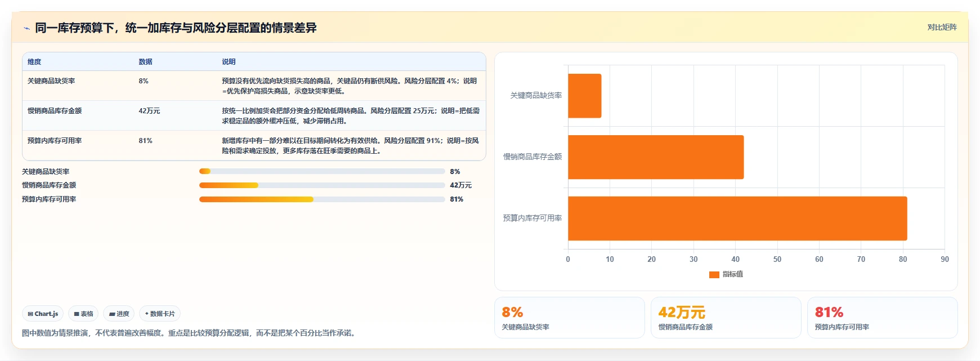Click the 关键商品缺货率 y-axis label in chart
The image size is (980, 361).
point(536,96)
